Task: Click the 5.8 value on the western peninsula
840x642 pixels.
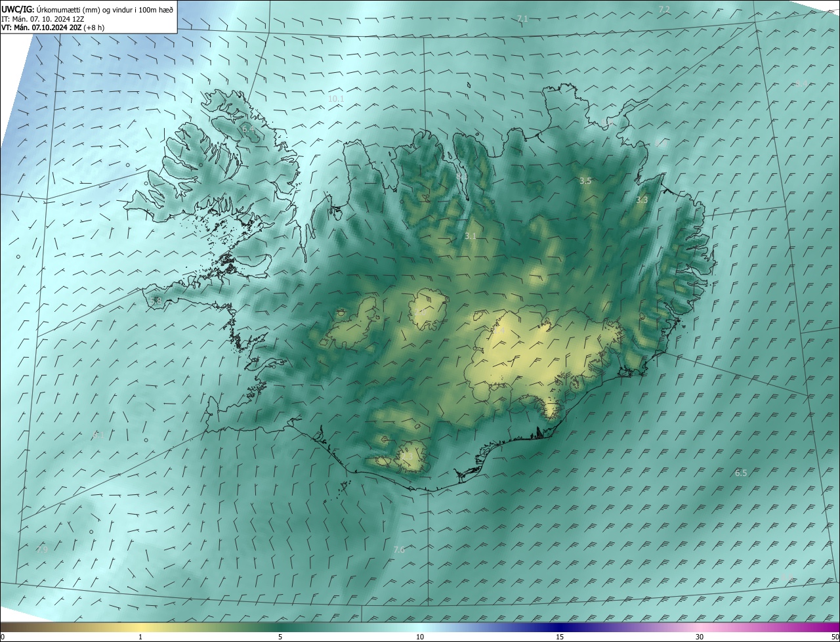Action: pos(156,300)
